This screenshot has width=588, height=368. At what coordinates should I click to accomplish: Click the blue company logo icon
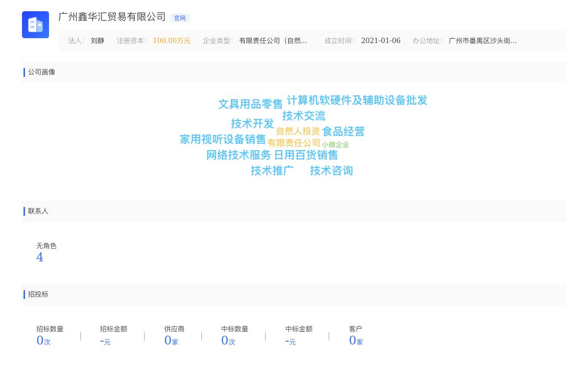point(35,24)
